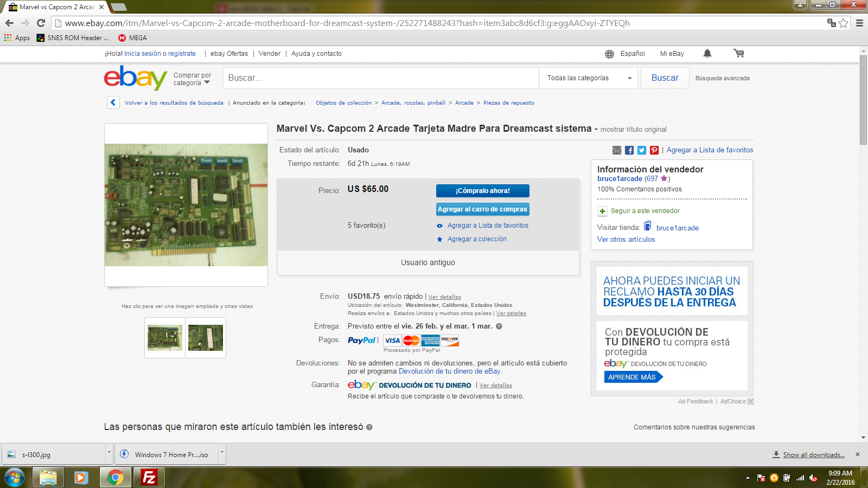This screenshot has width=868, height=488.
Task: Click main product image
Action: (186, 205)
